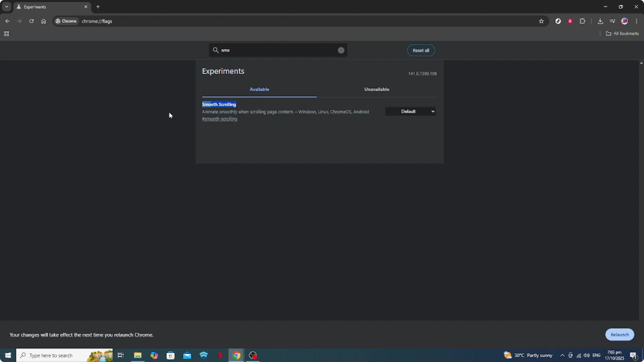
Task: Expand the tab search chevron
Action: (x=6, y=7)
